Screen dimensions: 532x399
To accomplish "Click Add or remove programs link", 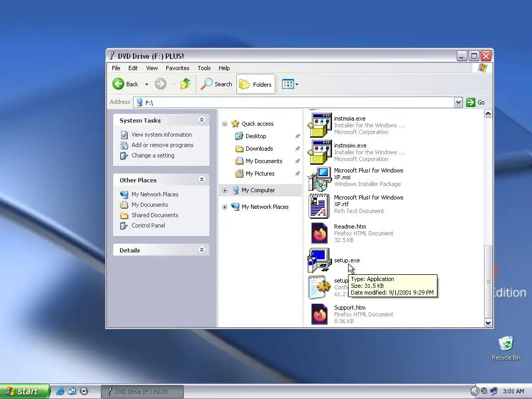I will click(x=162, y=145).
